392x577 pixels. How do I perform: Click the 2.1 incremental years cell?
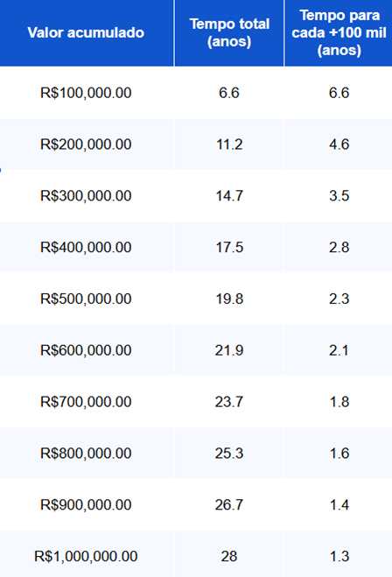(x=339, y=350)
